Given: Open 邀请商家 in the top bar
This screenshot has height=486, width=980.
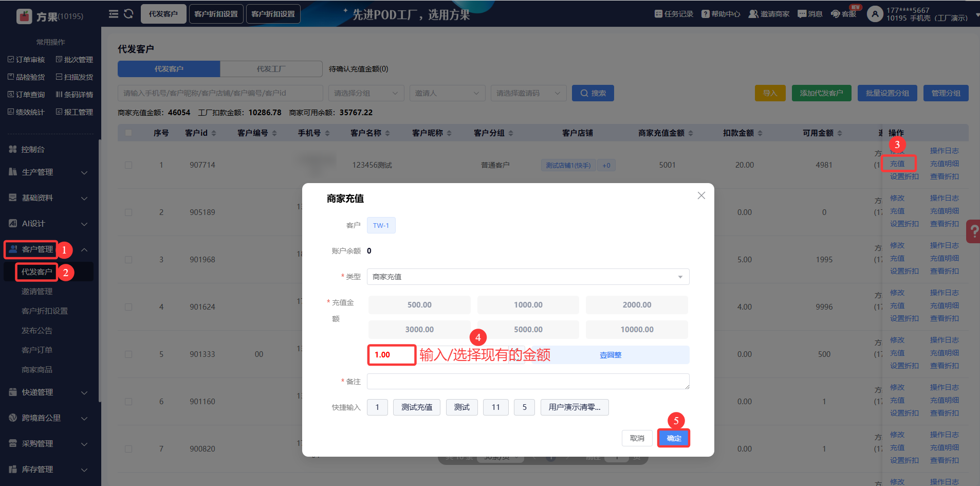Looking at the screenshot, I should pyautogui.click(x=769, y=14).
